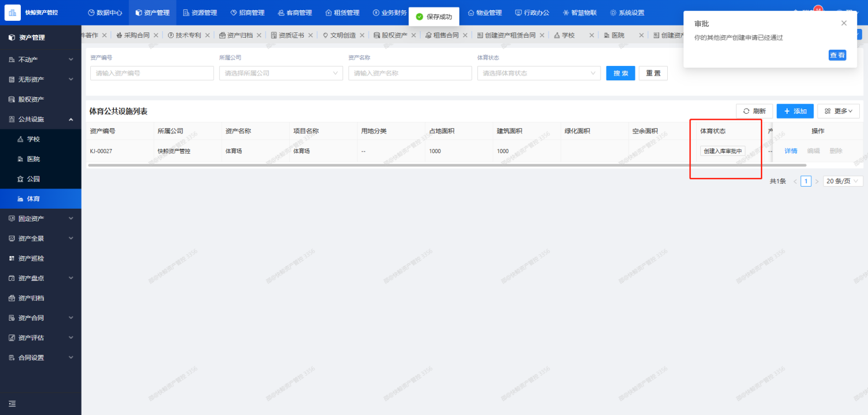
Task: Close the 审批 notification popup
Action: 844,23
